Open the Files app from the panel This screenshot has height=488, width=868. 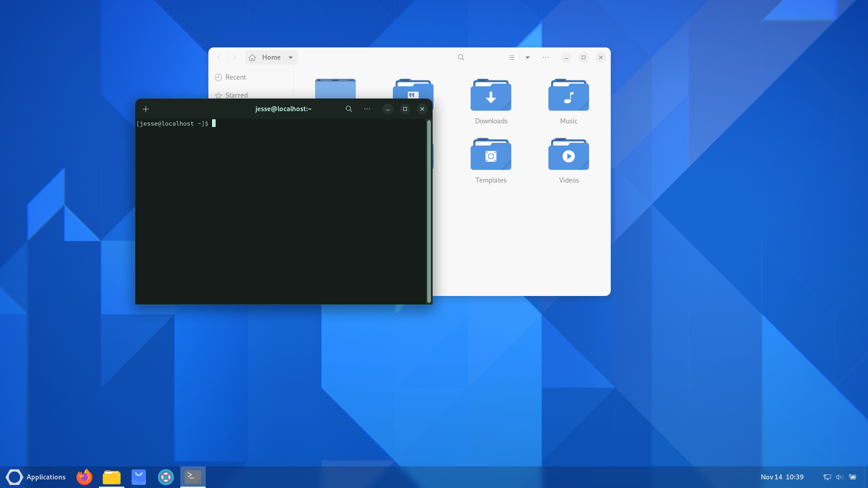click(x=112, y=477)
